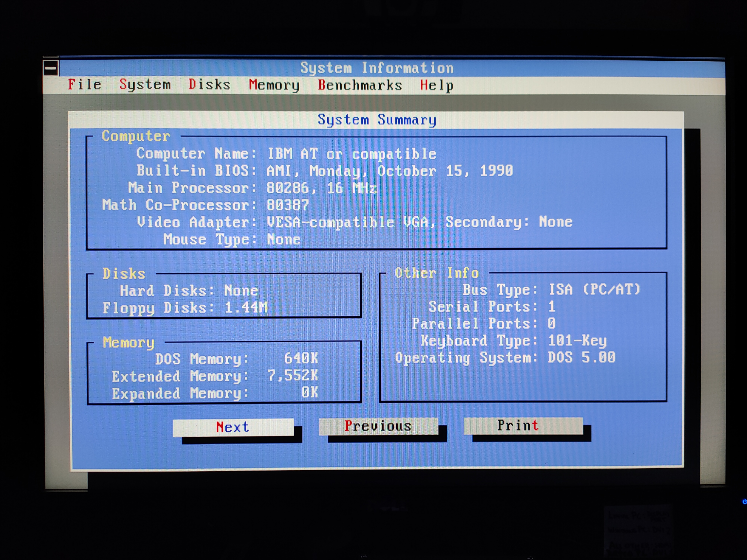Screen dimensions: 747x560
Task: Open the System menu
Action: 145,84
